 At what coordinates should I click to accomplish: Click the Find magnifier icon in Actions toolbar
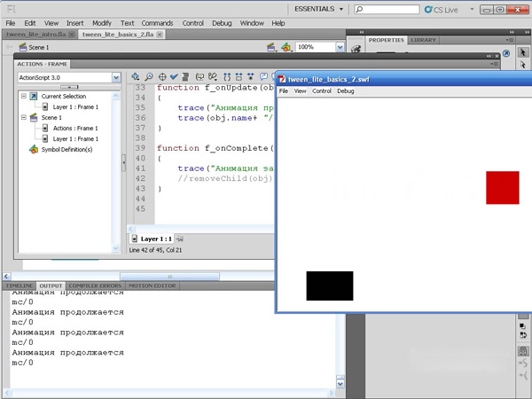148,77
